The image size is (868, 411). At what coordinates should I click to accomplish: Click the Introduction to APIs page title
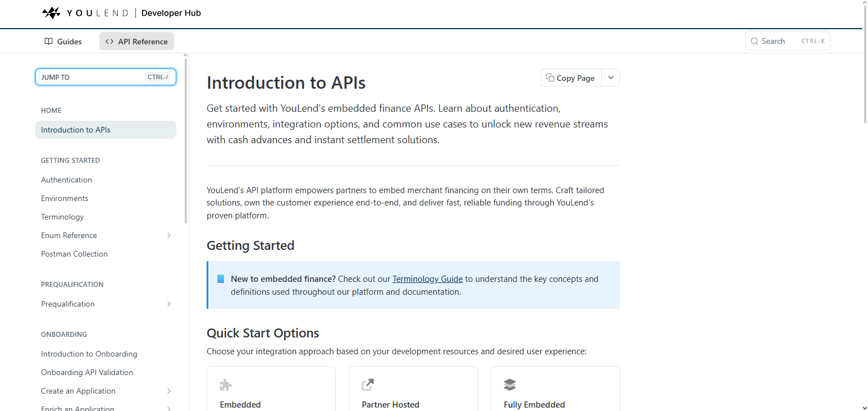pos(286,83)
